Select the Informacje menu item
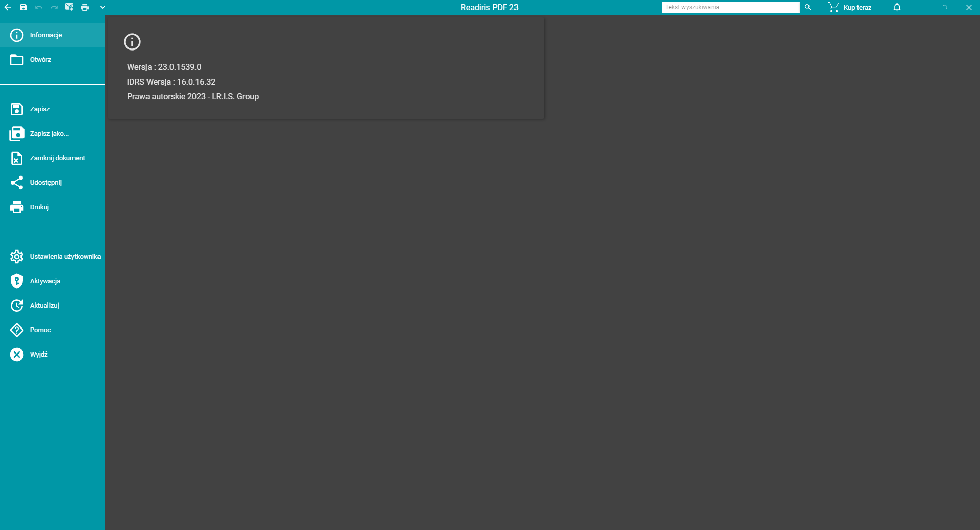The width and height of the screenshot is (980, 530). (x=53, y=35)
